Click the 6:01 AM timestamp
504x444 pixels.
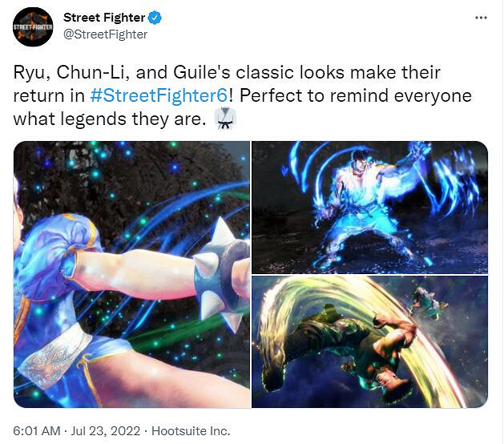point(37,431)
